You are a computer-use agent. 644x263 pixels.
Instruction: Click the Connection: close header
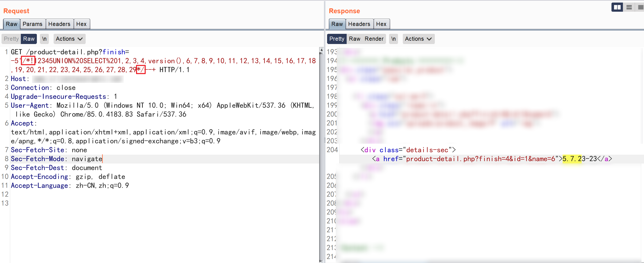[x=43, y=88]
